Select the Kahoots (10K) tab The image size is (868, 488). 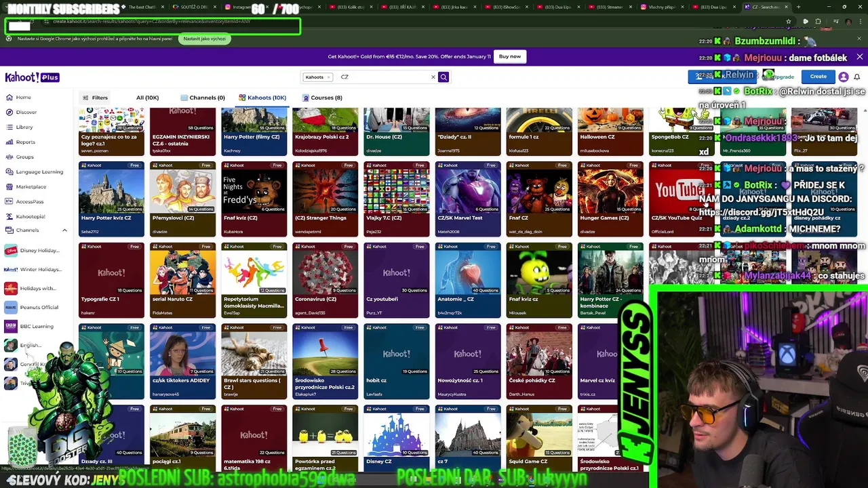[x=262, y=98]
